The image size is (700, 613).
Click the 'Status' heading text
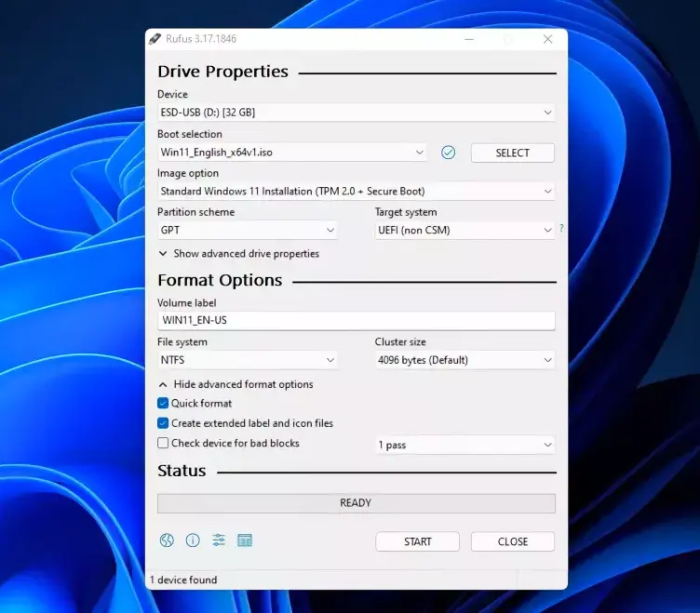[x=182, y=471]
